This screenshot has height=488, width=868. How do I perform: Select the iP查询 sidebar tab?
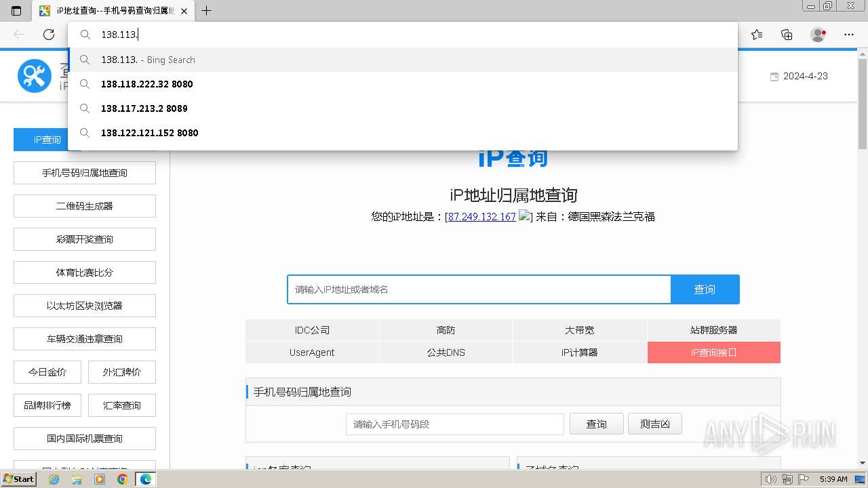tap(47, 140)
